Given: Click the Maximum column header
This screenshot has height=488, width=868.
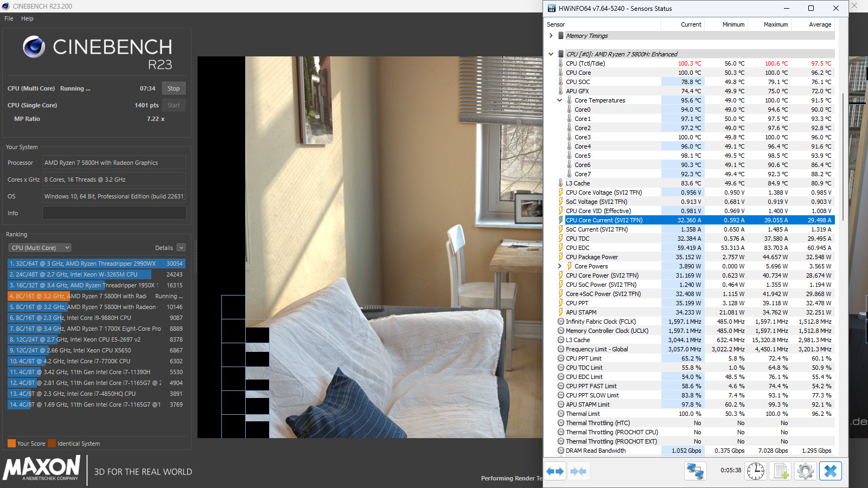Looking at the screenshot, I should pos(769,24).
